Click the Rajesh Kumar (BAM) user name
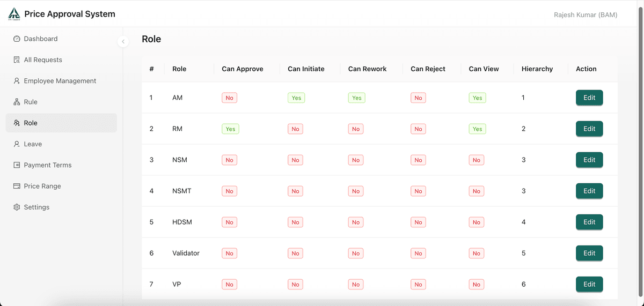644x306 pixels. pyautogui.click(x=586, y=15)
